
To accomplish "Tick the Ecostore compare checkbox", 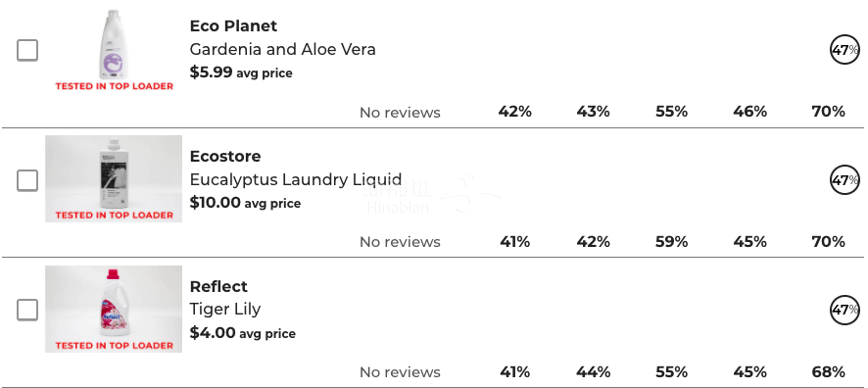I will click(27, 180).
